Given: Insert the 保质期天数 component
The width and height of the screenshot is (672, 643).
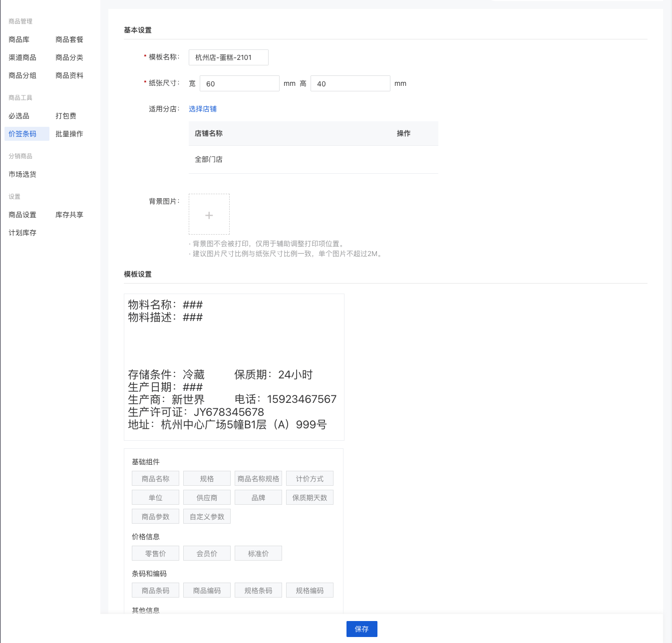Looking at the screenshot, I should pyautogui.click(x=310, y=498).
